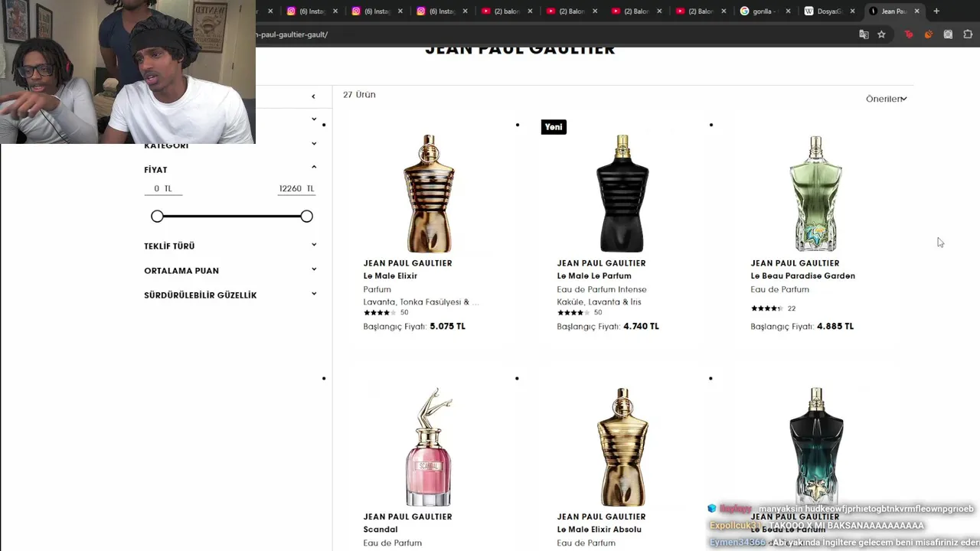The height and width of the screenshot is (551, 980).
Task: Open a new browser tab with plus
Action: [936, 11]
